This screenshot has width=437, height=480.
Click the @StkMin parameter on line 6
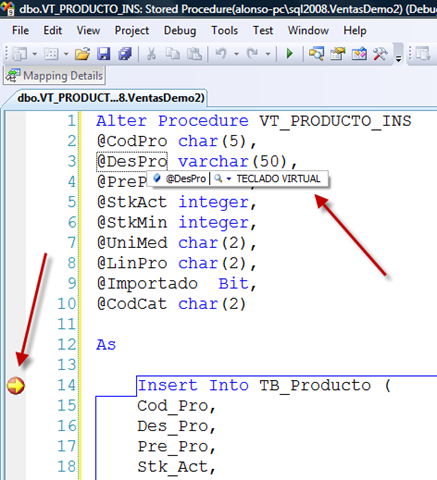132,223
